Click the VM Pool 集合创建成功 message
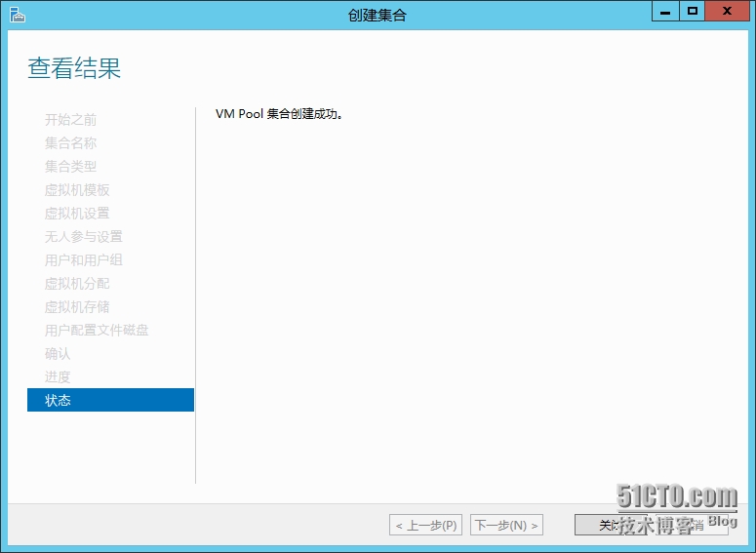The image size is (756, 553). pos(279,114)
